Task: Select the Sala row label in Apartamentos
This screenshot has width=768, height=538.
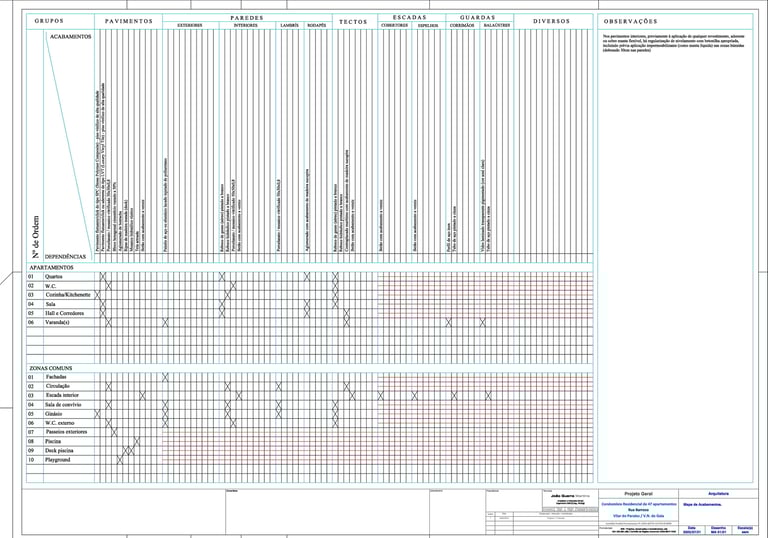Action: pyautogui.click(x=50, y=304)
